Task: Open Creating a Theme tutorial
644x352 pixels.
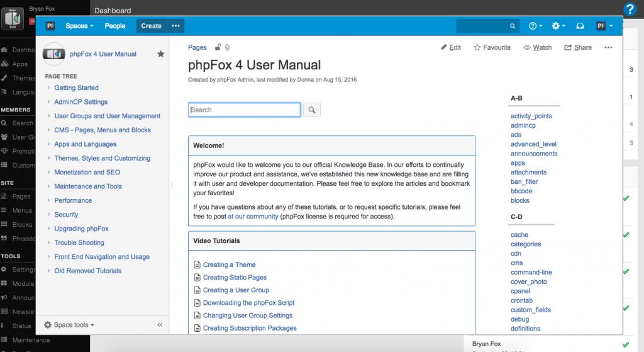Action: (x=229, y=265)
